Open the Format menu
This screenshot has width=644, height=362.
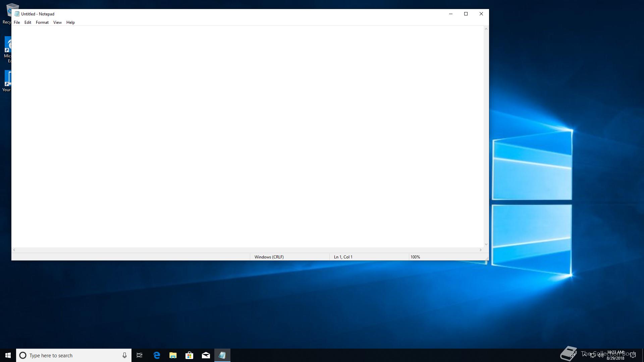pos(42,22)
